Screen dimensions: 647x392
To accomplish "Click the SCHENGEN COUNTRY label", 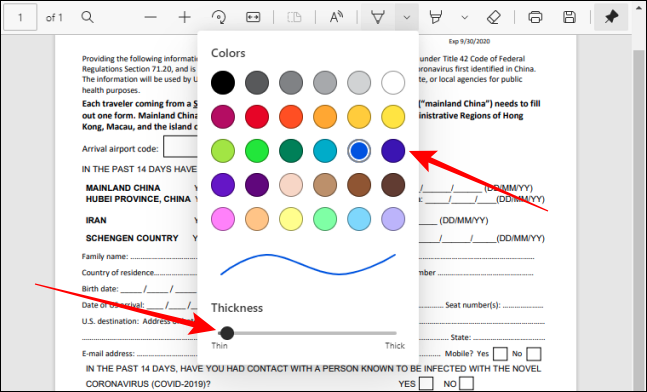I will pos(132,238).
